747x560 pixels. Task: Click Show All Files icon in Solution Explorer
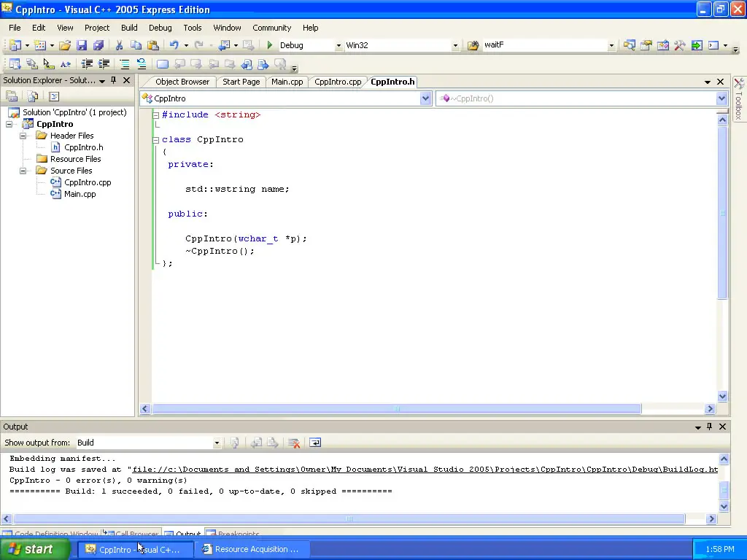33,97
